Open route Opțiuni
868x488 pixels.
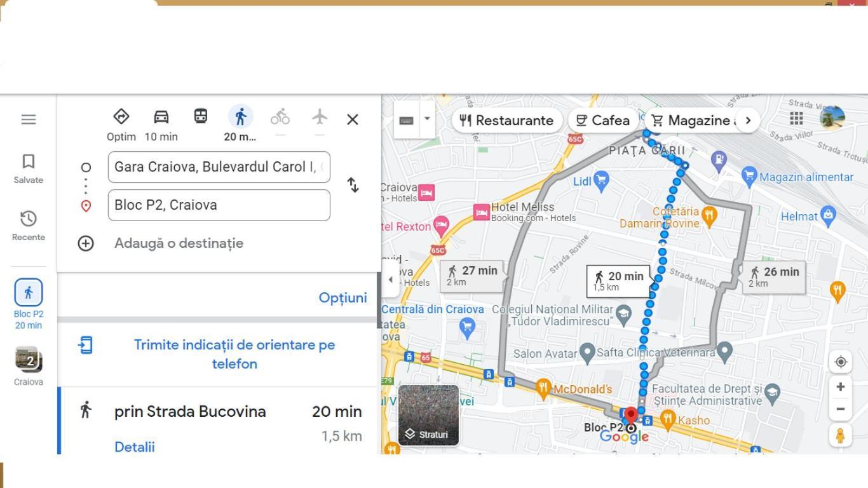coord(342,298)
